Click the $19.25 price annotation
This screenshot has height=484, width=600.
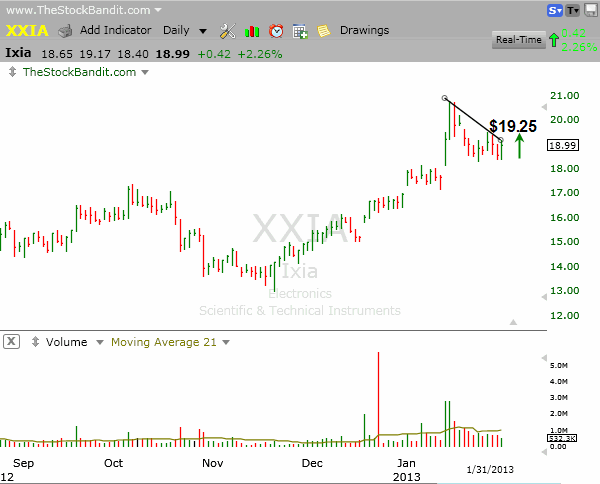coord(513,126)
